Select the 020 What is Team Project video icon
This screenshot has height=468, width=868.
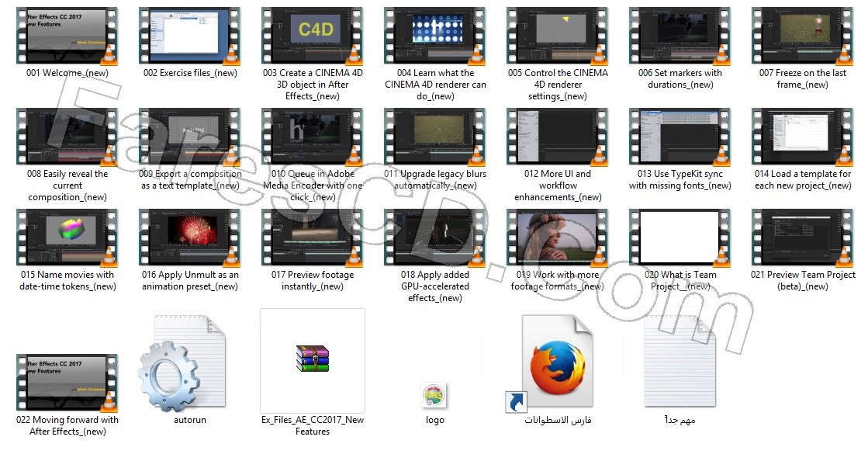[x=680, y=237]
